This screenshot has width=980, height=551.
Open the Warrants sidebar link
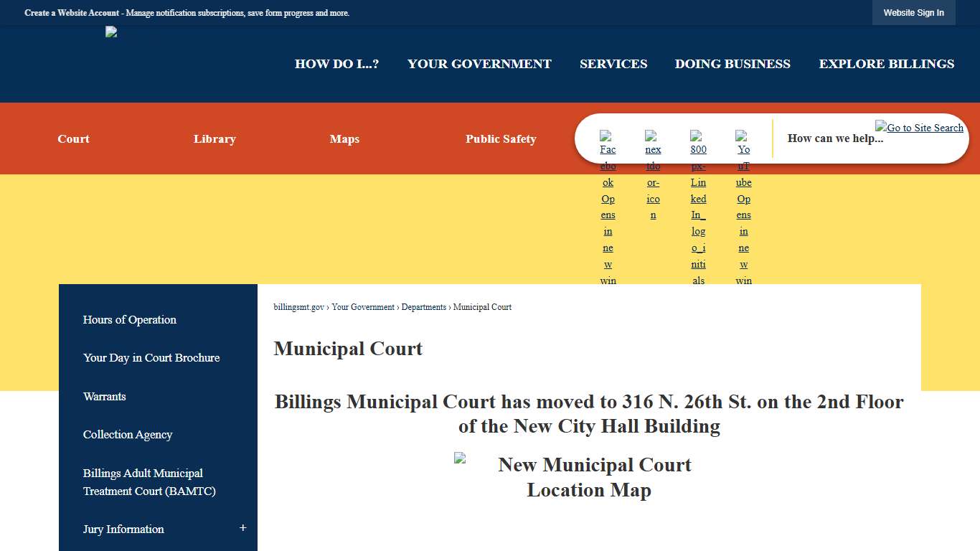point(104,396)
